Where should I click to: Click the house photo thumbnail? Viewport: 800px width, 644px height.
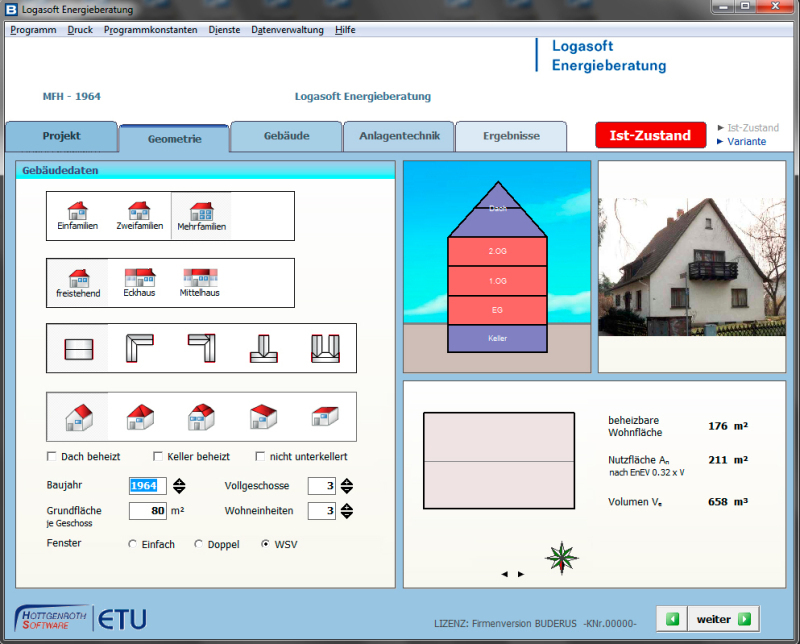[692, 266]
